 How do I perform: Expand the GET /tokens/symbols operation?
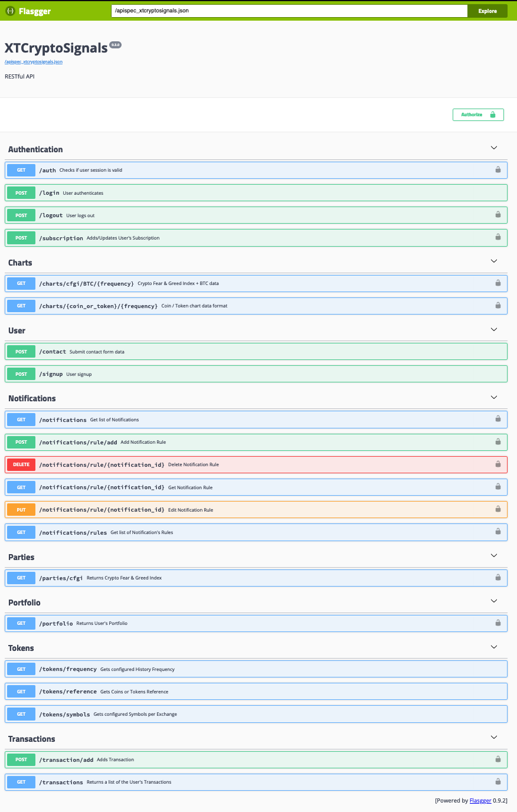256,714
